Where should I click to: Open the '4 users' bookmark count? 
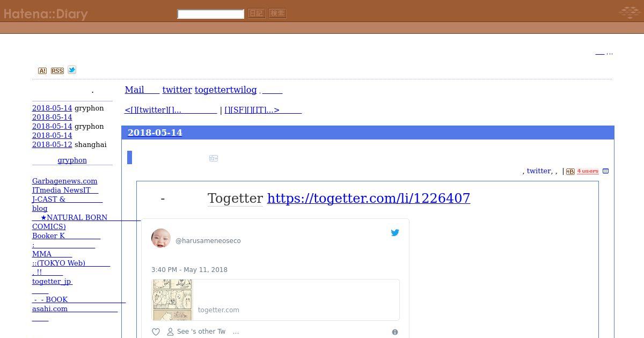click(588, 172)
